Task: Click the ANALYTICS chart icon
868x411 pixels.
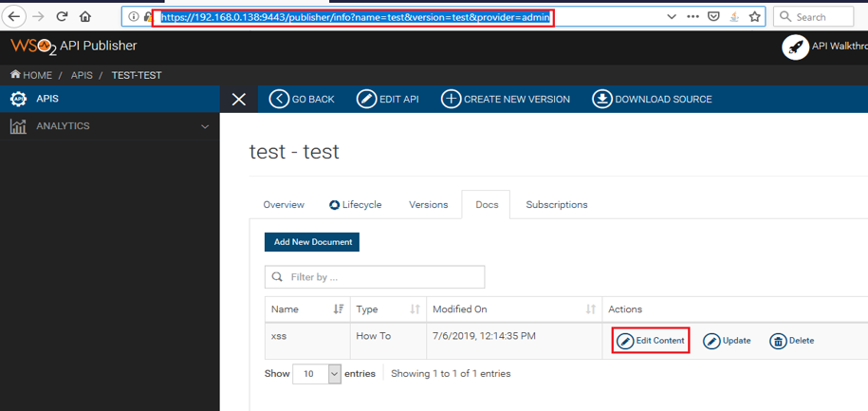Action: (18, 126)
